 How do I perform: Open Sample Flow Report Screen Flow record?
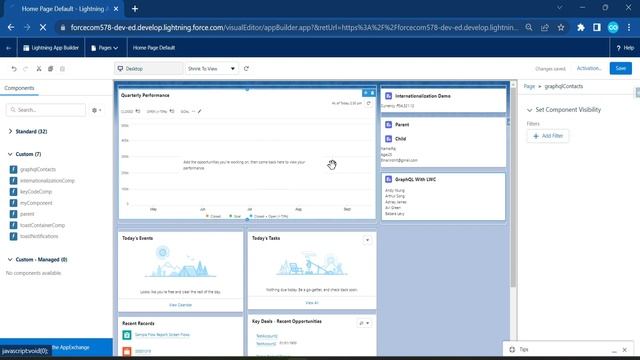pyautogui.click(x=162, y=335)
